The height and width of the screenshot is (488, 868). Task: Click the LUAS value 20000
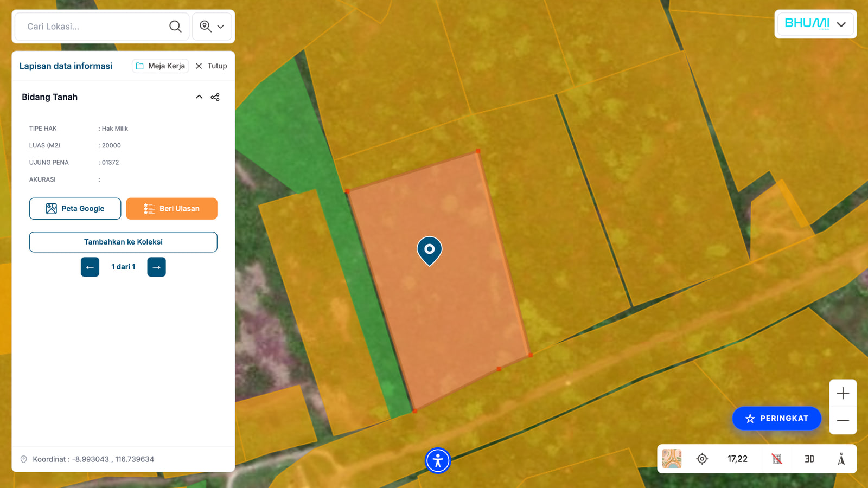(111, 145)
